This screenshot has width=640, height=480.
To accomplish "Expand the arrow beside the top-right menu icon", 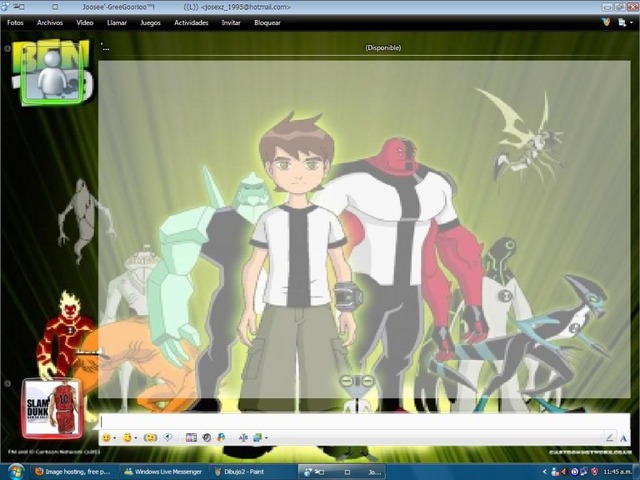I will [631, 23].
